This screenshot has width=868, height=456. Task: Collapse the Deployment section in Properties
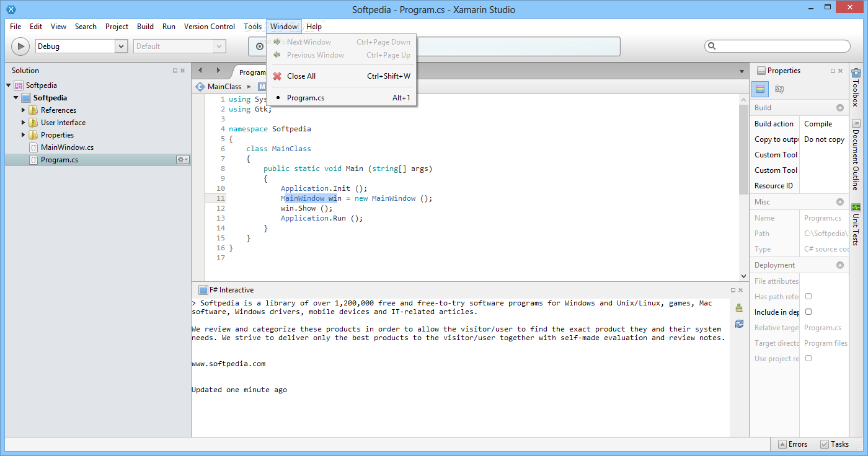coord(840,265)
